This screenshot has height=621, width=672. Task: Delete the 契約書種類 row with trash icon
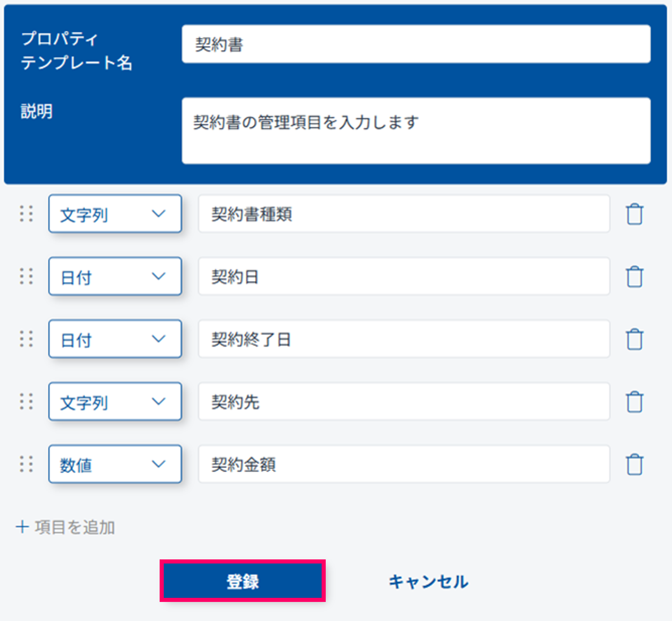click(x=634, y=214)
